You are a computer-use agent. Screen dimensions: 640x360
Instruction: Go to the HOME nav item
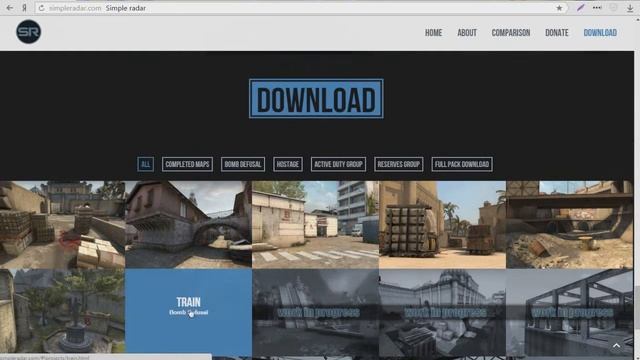pyautogui.click(x=433, y=33)
